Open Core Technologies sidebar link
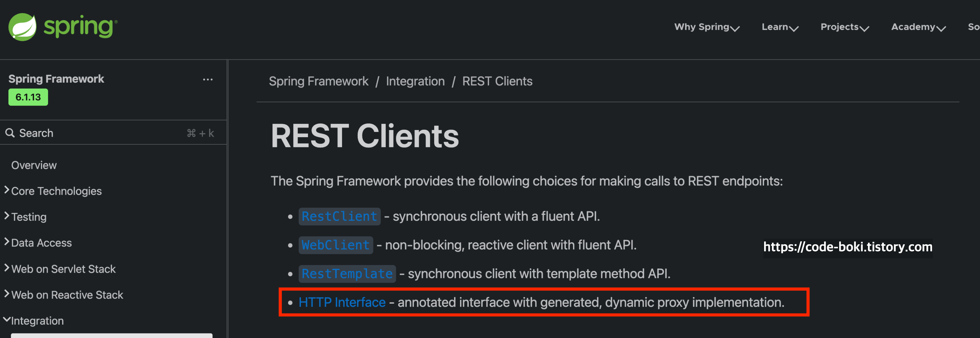This screenshot has width=980, height=338. 56,191
